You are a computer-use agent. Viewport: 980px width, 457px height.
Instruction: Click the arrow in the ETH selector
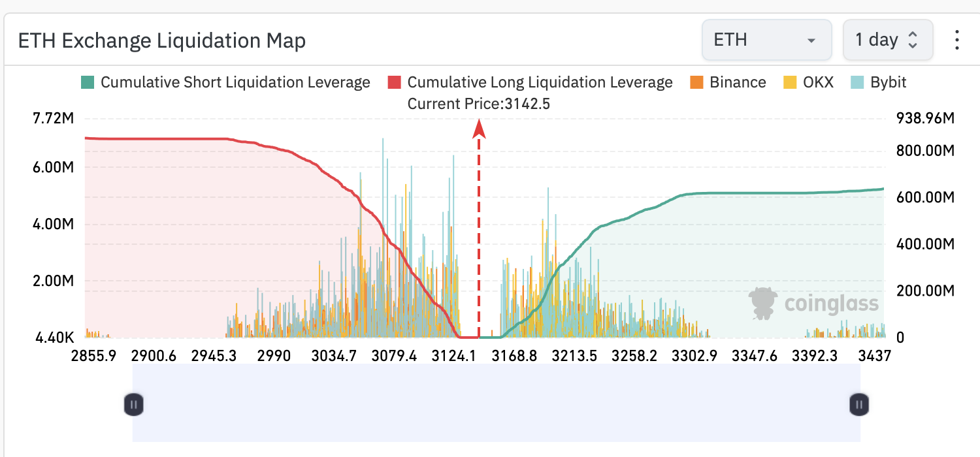(x=811, y=40)
